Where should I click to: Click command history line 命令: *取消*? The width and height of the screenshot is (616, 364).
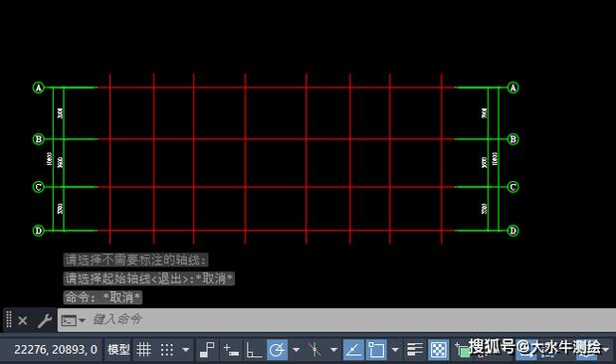pyautogui.click(x=103, y=297)
